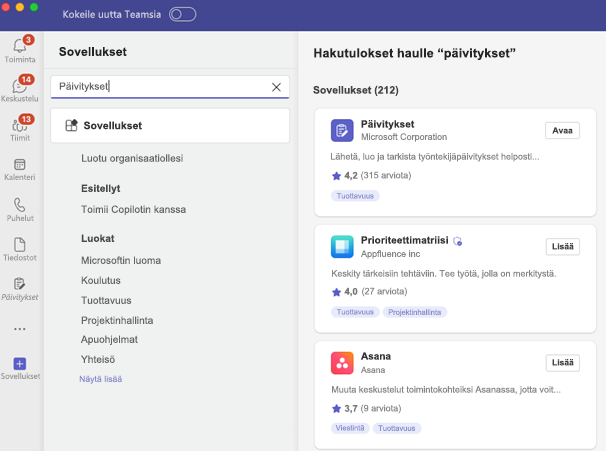Click the Päivitykset app logo in results
606x451 pixels.
[342, 131]
